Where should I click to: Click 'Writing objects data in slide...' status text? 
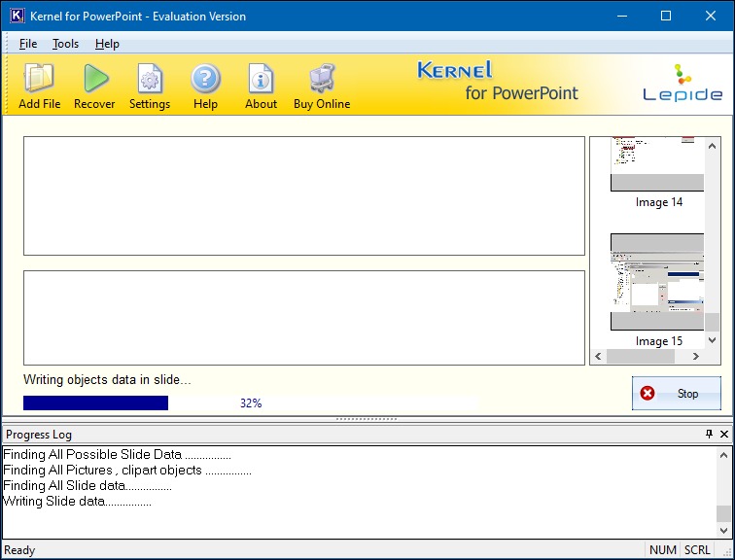coord(107,379)
